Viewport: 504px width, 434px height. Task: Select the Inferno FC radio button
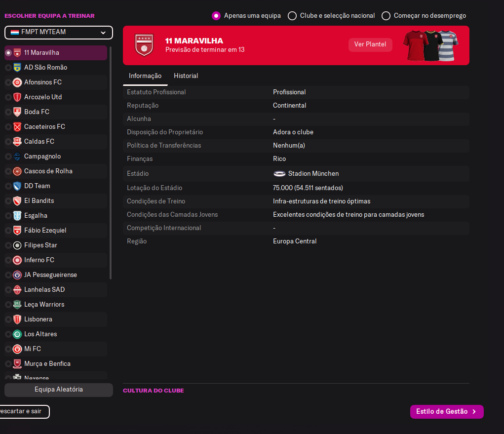coord(8,260)
